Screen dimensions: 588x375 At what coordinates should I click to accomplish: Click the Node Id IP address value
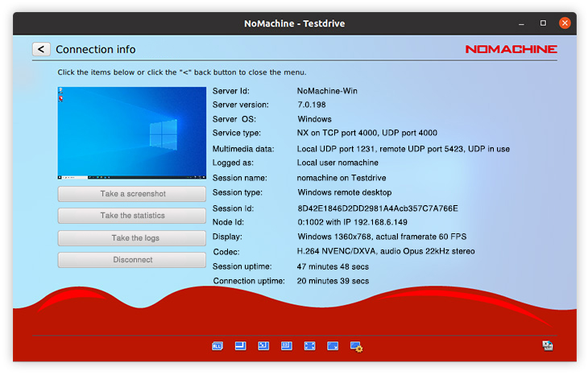pyautogui.click(x=352, y=222)
